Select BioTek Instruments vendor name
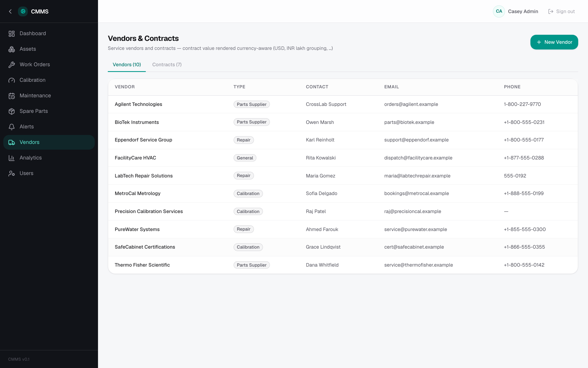The height and width of the screenshot is (368, 588). coord(137,122)
